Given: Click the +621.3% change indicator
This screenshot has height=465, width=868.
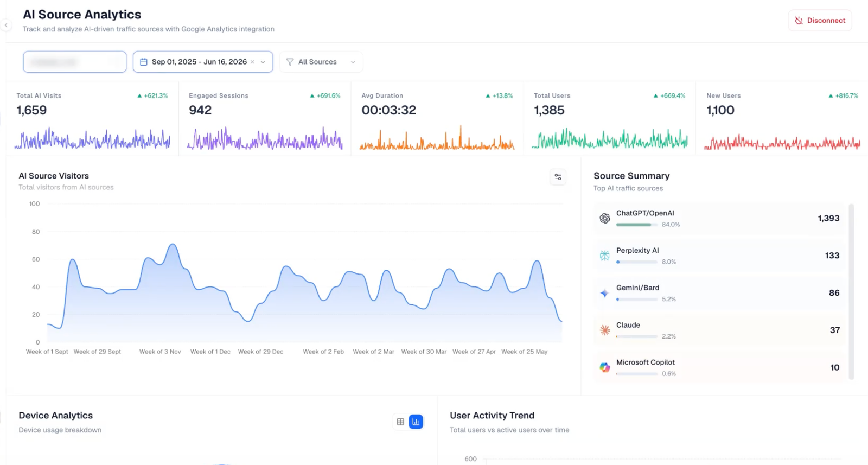Looking at the screenshot, I should (x=152, y=95).
